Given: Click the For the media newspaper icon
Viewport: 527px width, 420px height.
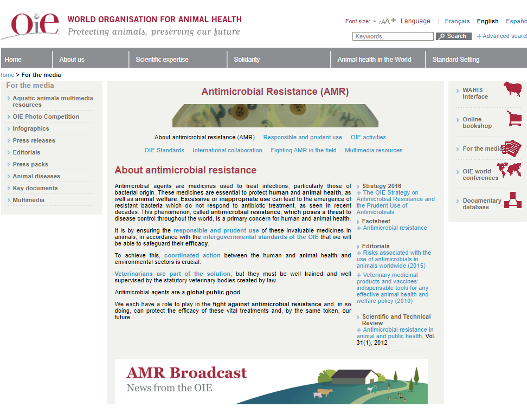Looking at the screenshot, I should pos(512,148).
